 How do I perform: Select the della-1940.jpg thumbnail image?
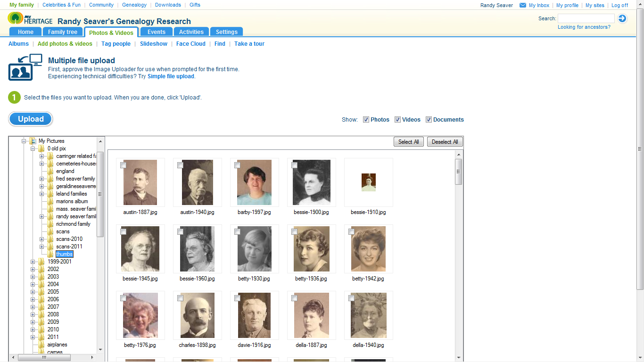[x=369, y=315]
